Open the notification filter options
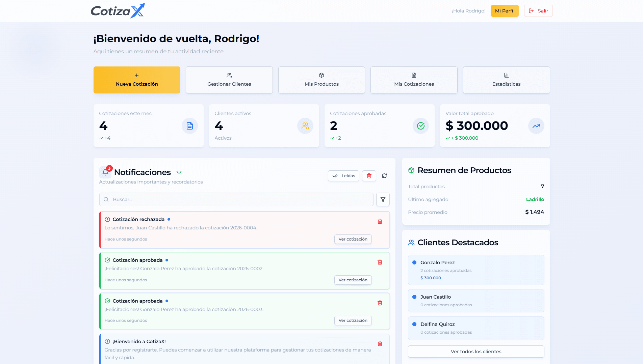 pyautogui.click(x=383, y=199)
